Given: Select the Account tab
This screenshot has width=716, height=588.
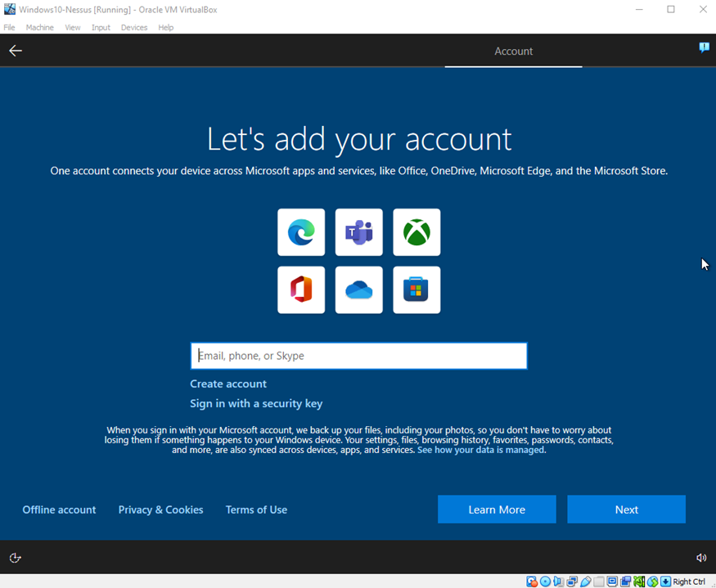Looking at the screenshot, I should (x=513, y=51).
